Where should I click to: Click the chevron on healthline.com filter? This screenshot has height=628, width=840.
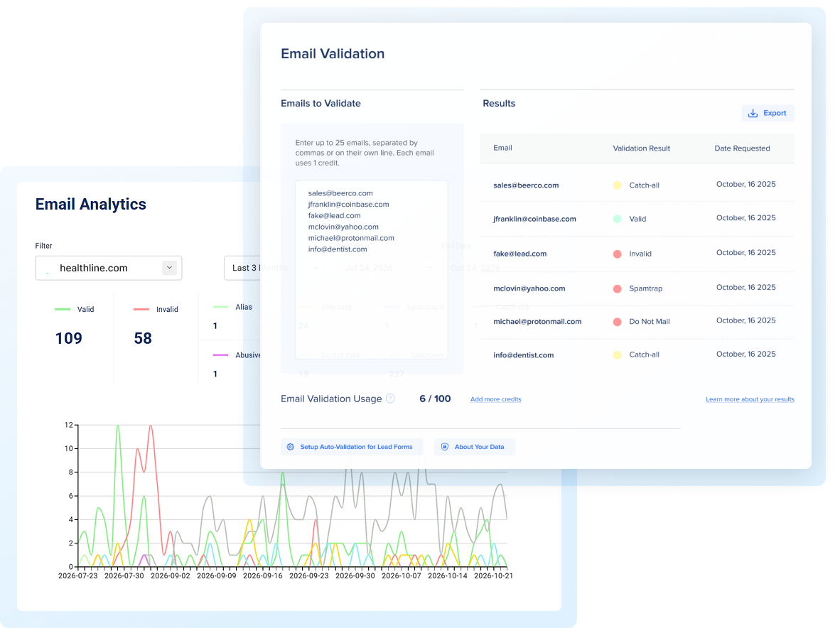tap(169, 268)
